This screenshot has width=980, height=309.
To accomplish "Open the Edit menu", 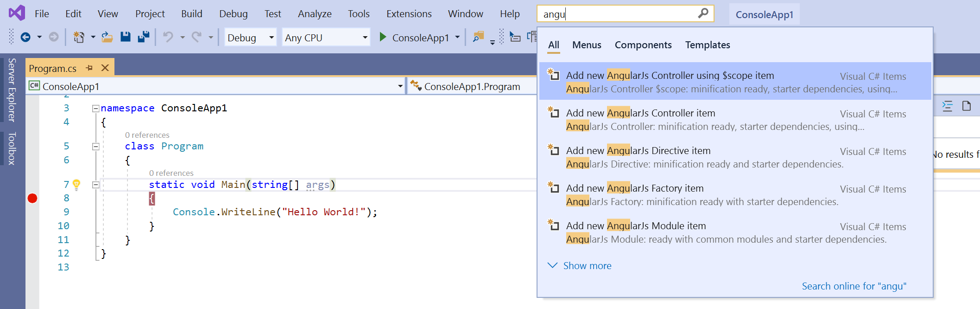I will (x=73, y=14).
